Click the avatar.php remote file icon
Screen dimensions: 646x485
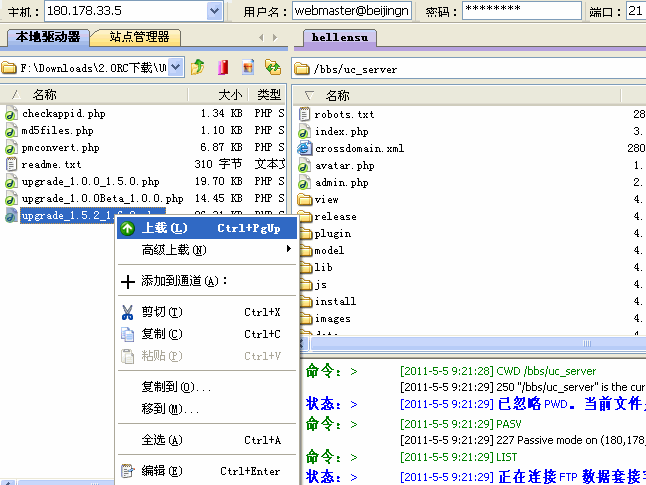[x=304, y=166]
